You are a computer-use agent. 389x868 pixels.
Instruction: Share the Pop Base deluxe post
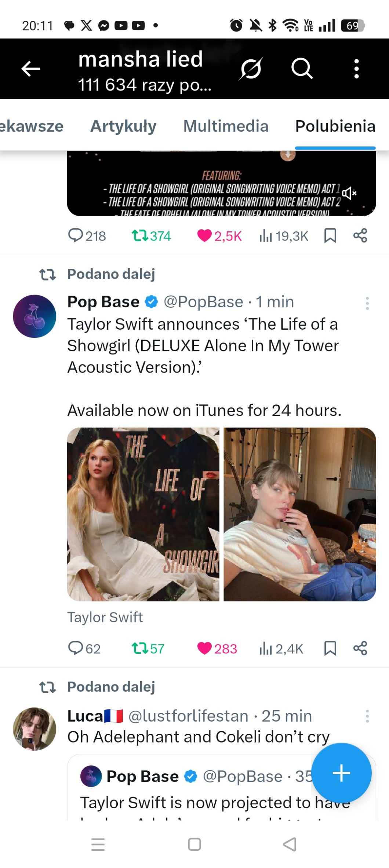point(360,648)
